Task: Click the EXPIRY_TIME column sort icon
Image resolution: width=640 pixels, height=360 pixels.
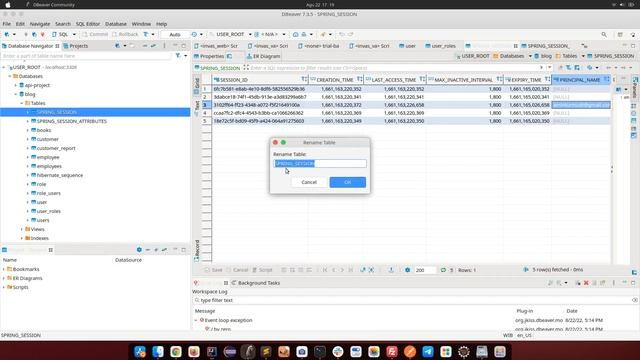Action: click(x=547, y=80)
